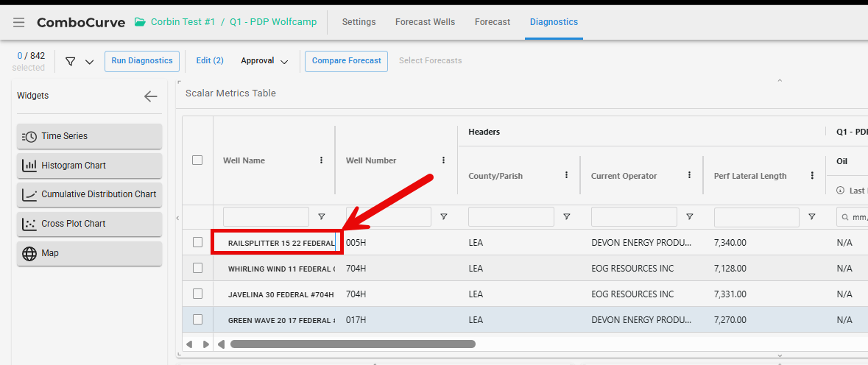
Task: Click the Run Diagnostics button
Action: (x=141, y=61)
